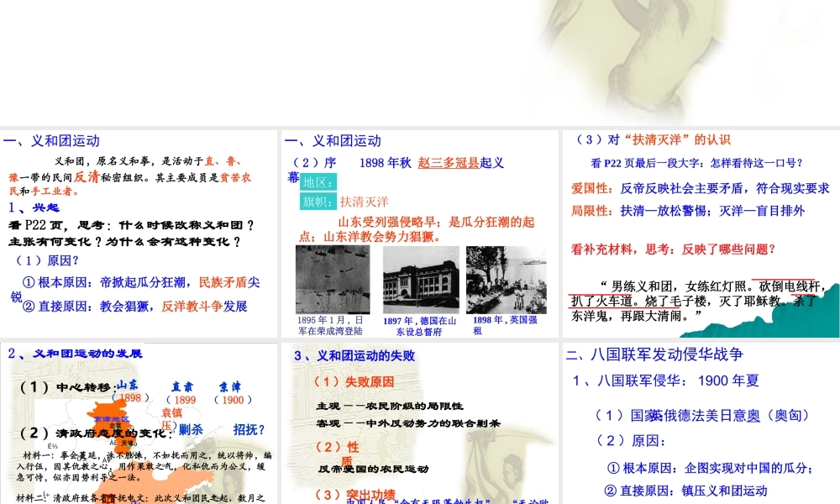Click label 山东 above 1898
The height and width of the screenshot is (504, 840).
(128, 385)
